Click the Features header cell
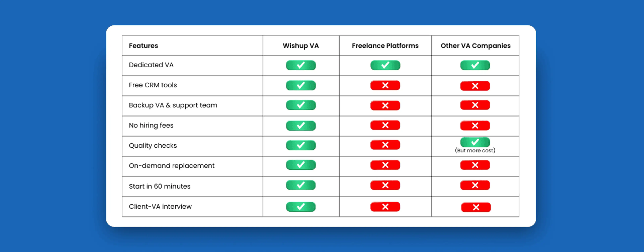Screen dimensions: 644x252 tap(144, 46)
